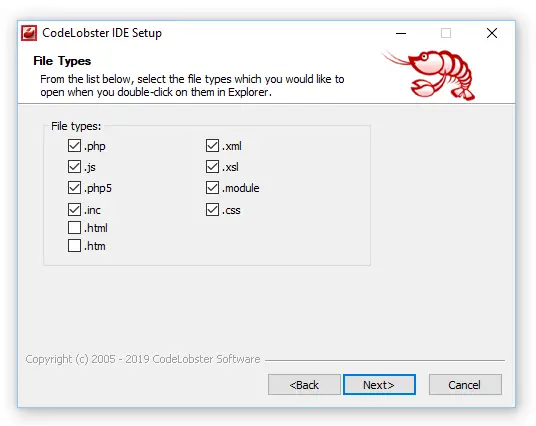Minimize the setup window
Image resolution: width=536 pixels, height=426 pixels.
click(x=401, y=33)
